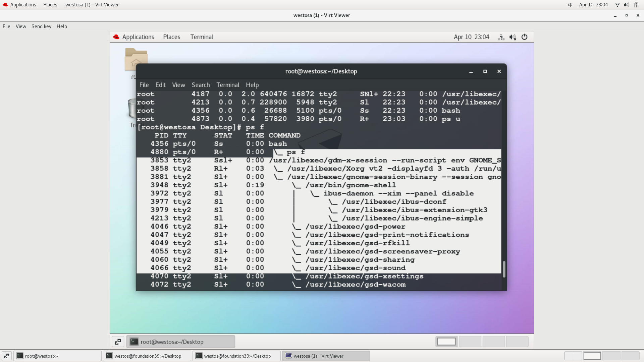Toggle westos@foundation39 second terminal tab

(237, 355)
